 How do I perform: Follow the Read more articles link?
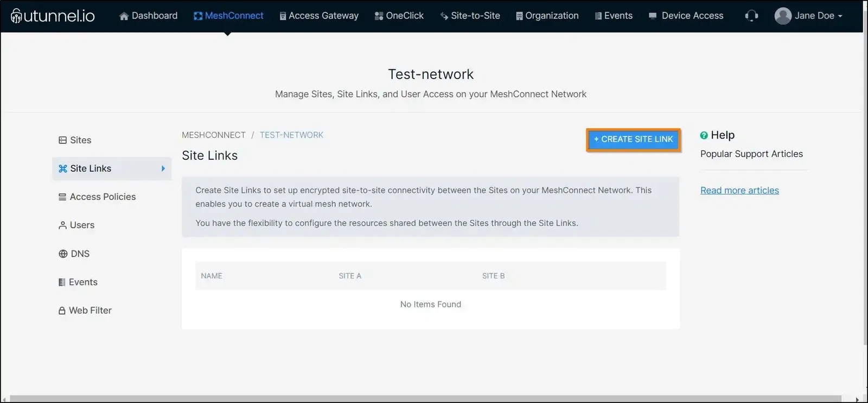point(739,191)
